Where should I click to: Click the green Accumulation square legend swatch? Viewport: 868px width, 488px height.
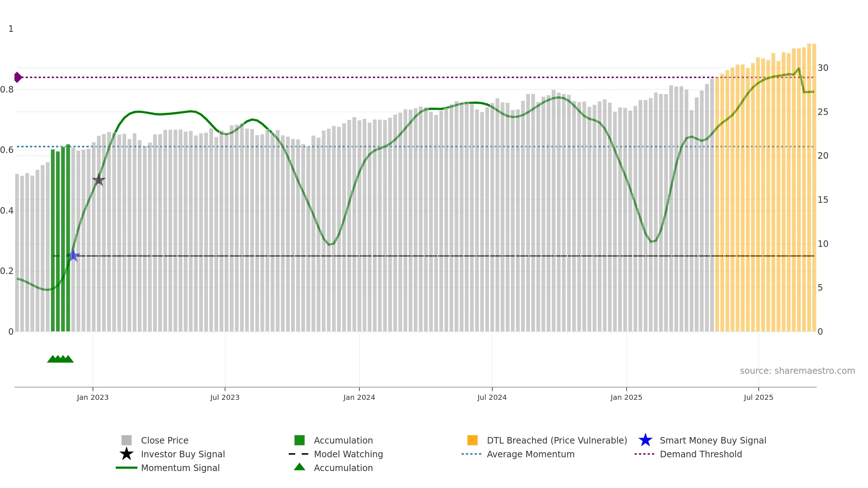tap(299, 440)
